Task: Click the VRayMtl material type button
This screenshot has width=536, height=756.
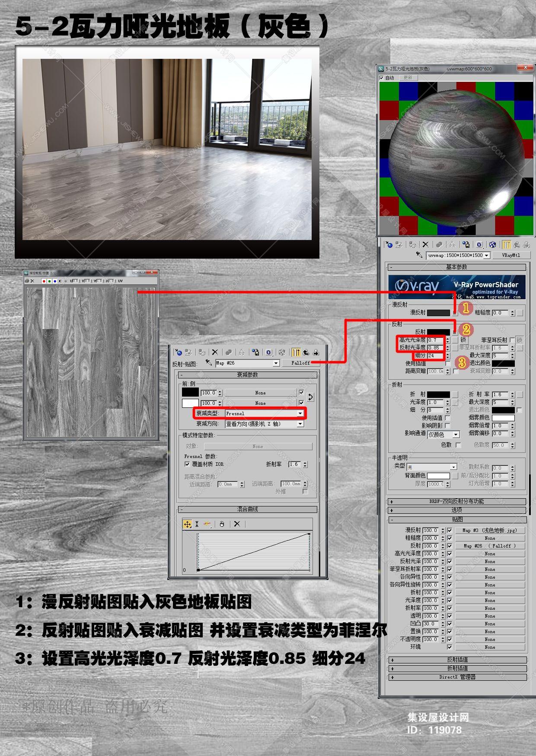Action: (511, 255)
